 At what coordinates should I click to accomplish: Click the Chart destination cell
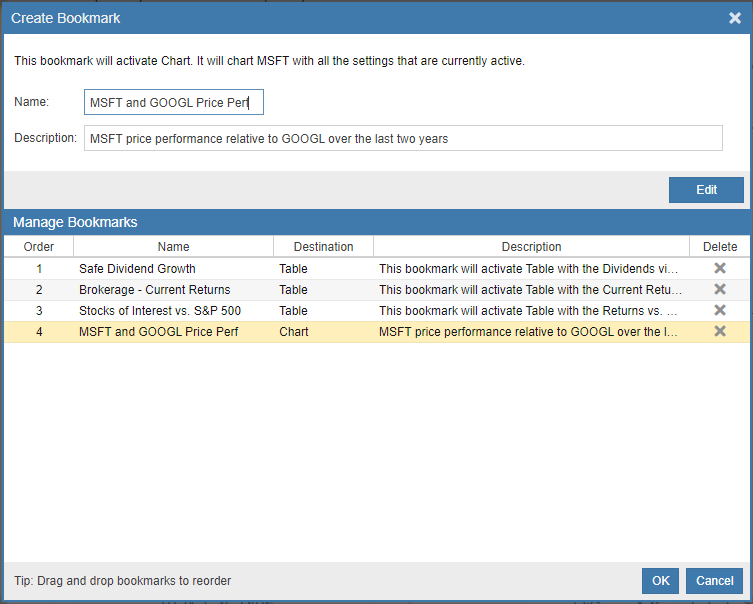coord(294,332)
